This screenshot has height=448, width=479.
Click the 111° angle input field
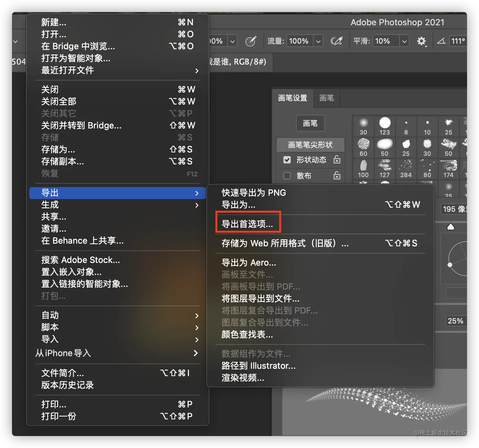[458, 41]
